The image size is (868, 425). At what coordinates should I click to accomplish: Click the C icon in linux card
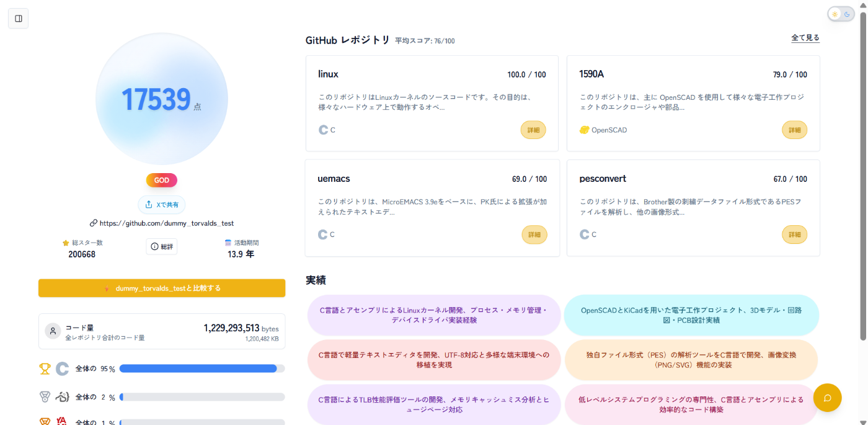click(323, 130)
